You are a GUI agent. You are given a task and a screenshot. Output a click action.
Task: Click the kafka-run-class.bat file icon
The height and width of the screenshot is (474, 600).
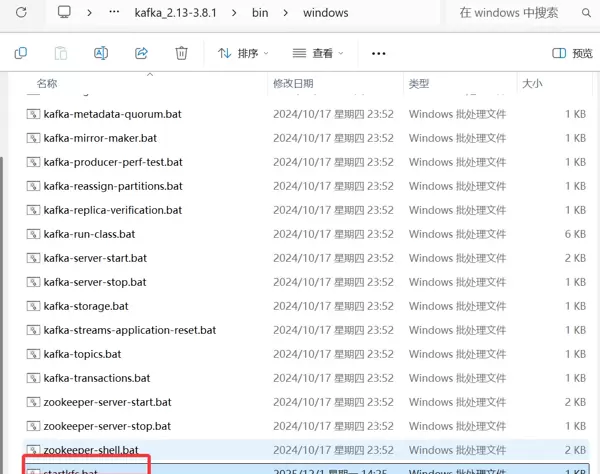pos(33,234)
